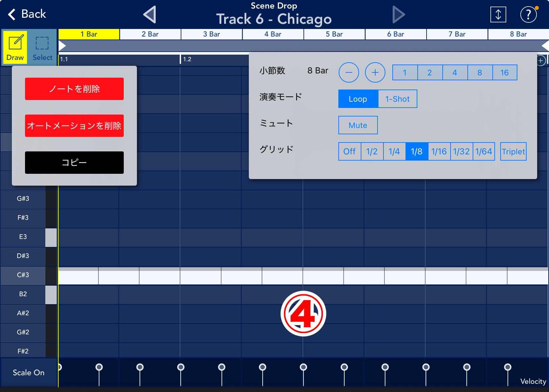Screen dimensions: 549x392
Task: Tap loop end triangle marker
Action: (545, 46)
